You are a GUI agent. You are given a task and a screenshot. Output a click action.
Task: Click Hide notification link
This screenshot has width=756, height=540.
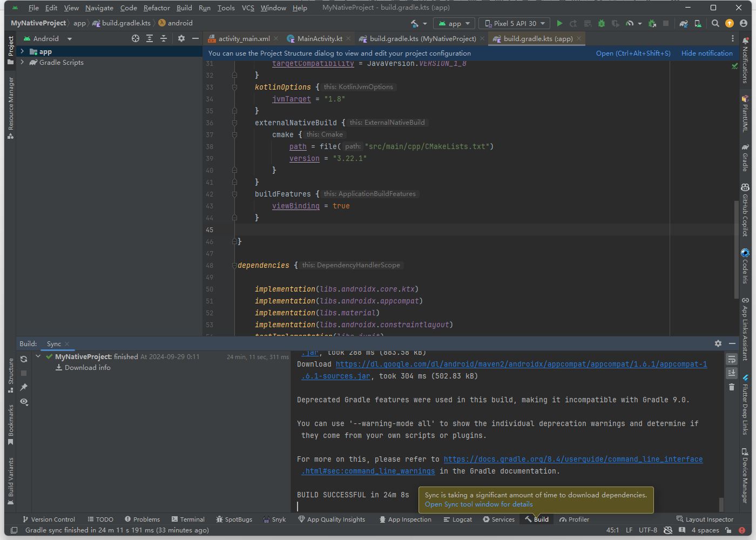[x=707, y=53]
